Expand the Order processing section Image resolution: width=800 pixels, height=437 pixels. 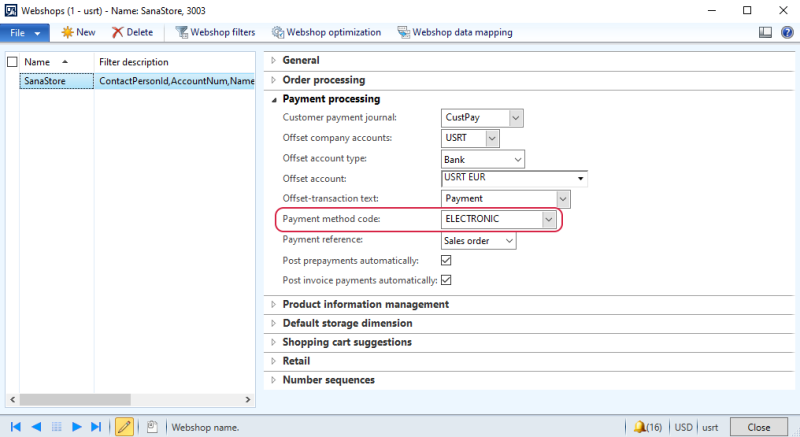[323, 80]
